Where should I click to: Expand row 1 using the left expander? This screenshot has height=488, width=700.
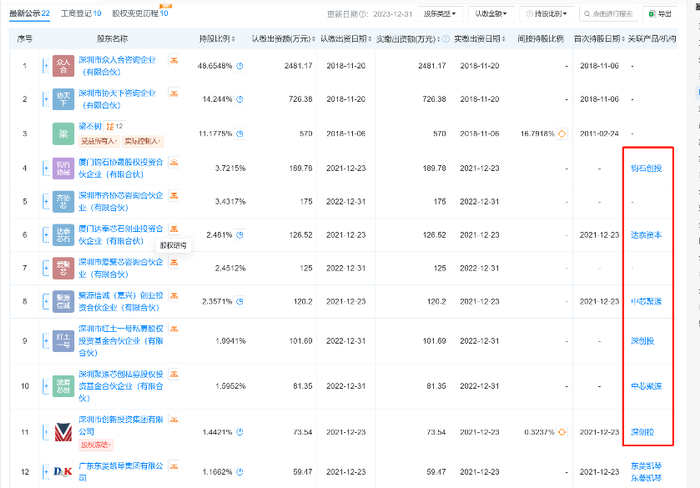point(44,68)
